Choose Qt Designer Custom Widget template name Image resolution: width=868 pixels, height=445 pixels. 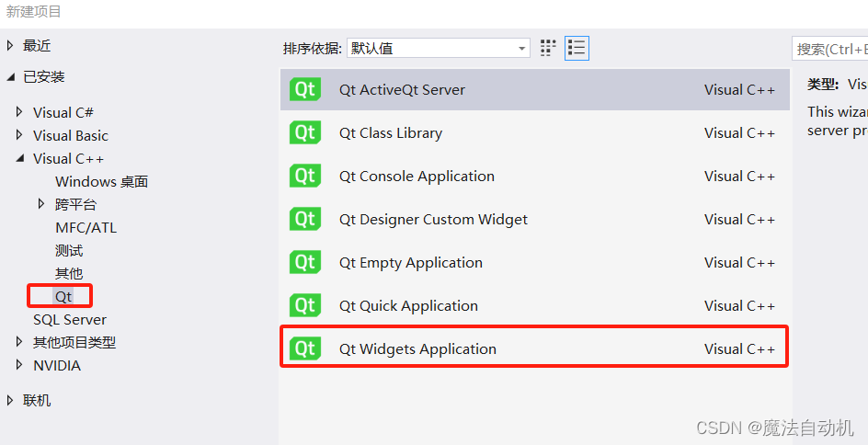pos(433,220)
